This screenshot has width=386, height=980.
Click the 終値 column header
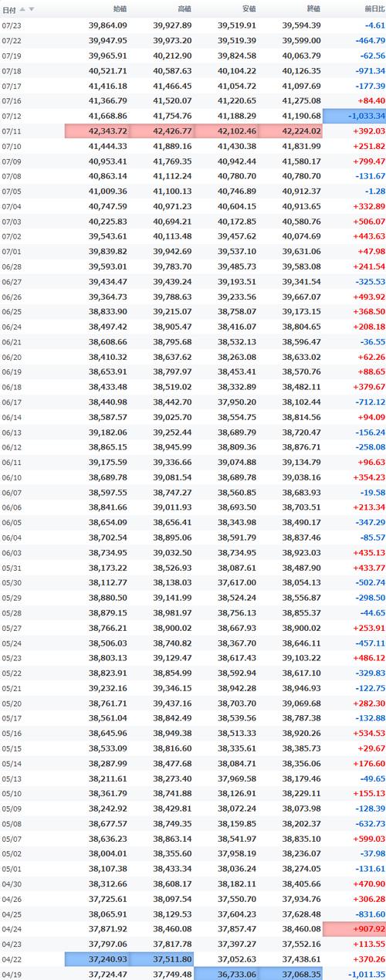313,9
